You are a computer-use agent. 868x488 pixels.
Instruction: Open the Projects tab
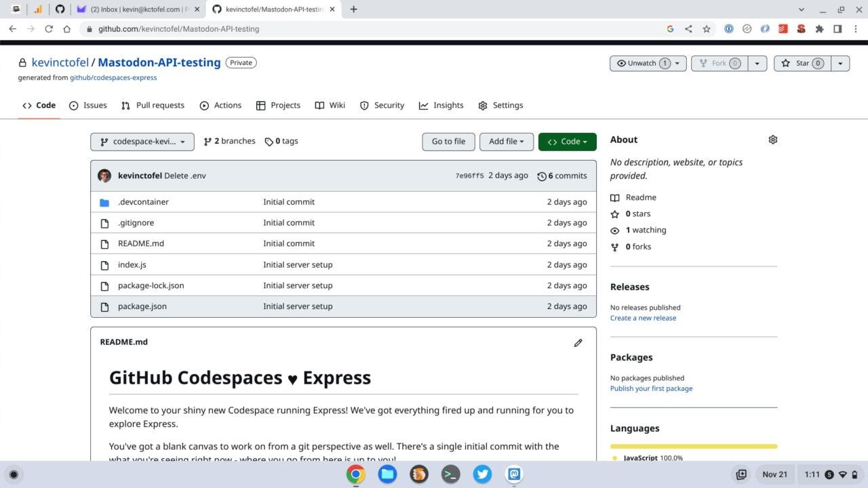(278, 105)
